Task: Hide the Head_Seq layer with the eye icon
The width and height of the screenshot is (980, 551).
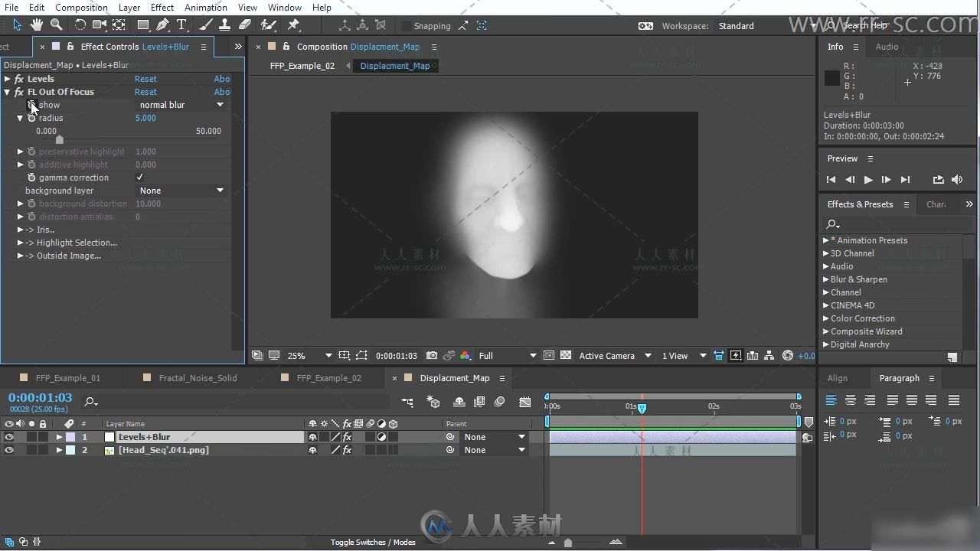Action: coord(9,450)
